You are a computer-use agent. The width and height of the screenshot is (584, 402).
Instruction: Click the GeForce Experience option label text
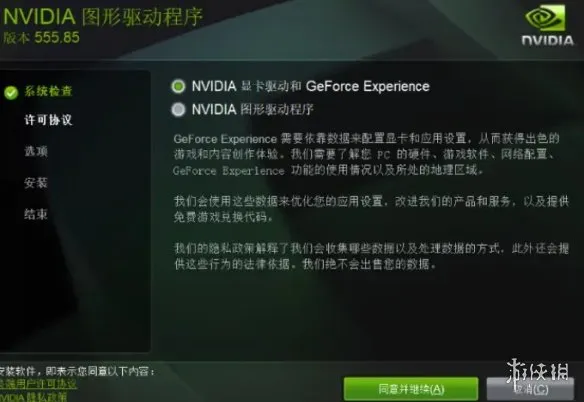311,86
